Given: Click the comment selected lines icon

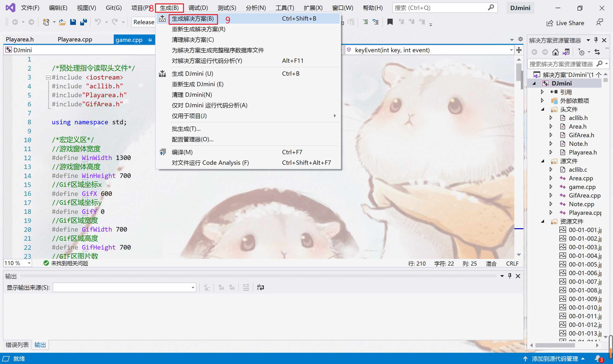Looking at the screenshot, I should [x=365, y=22].
